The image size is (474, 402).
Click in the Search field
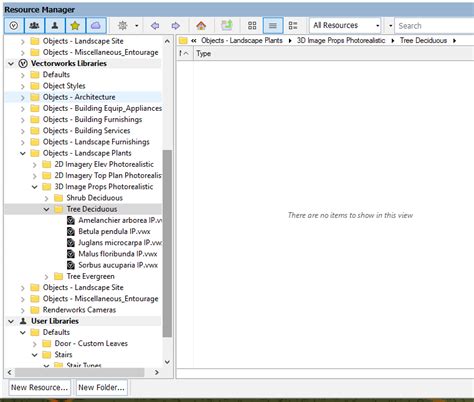(434, 26)
